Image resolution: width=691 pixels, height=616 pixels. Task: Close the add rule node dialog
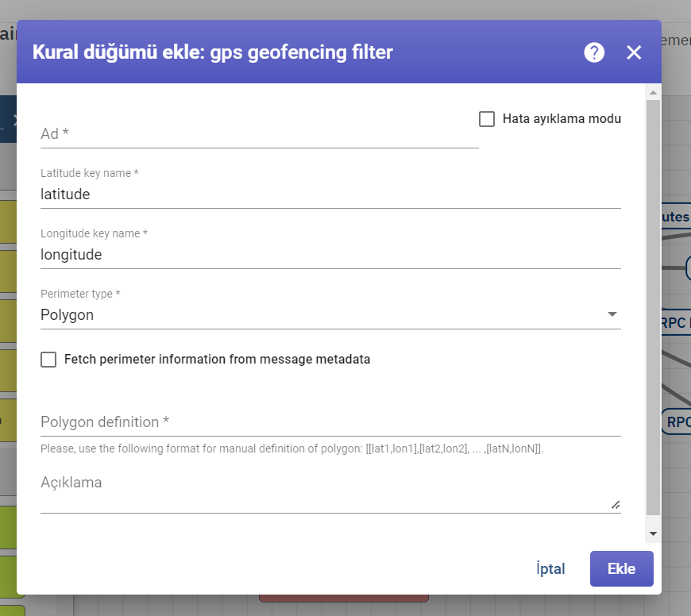coord(634,52)
